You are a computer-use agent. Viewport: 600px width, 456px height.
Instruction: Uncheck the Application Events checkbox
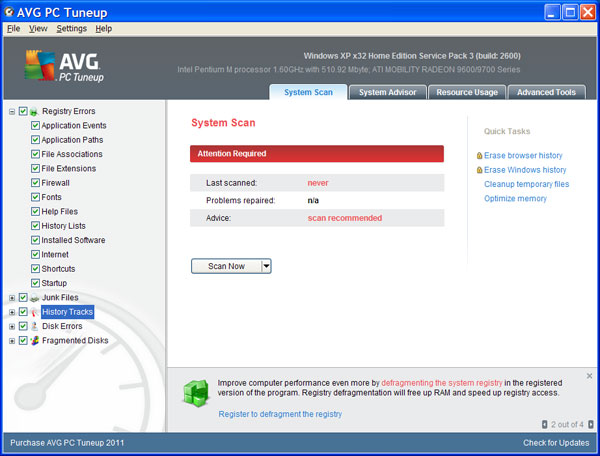[35, 125]
